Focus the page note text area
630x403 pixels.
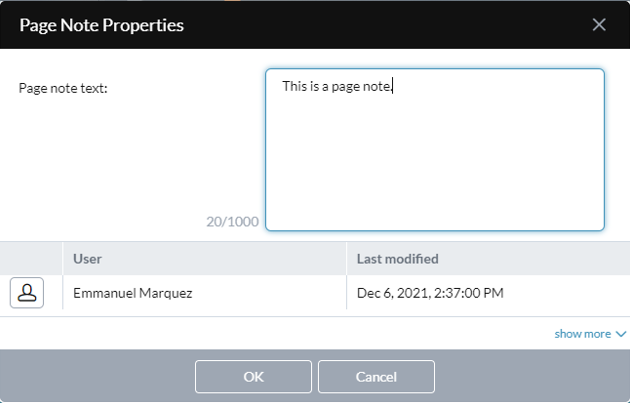coord(435,149)
